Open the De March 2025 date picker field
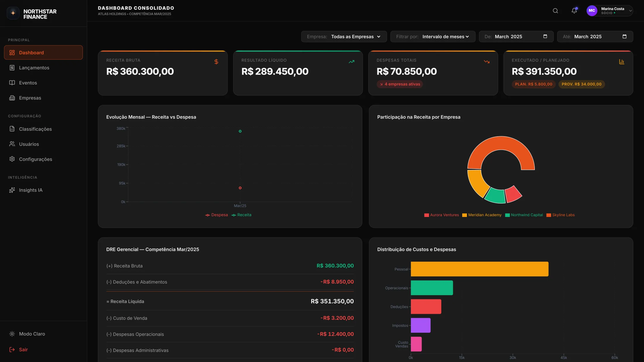Viewport: 644px width, 362px height. (x=516, y=37)
